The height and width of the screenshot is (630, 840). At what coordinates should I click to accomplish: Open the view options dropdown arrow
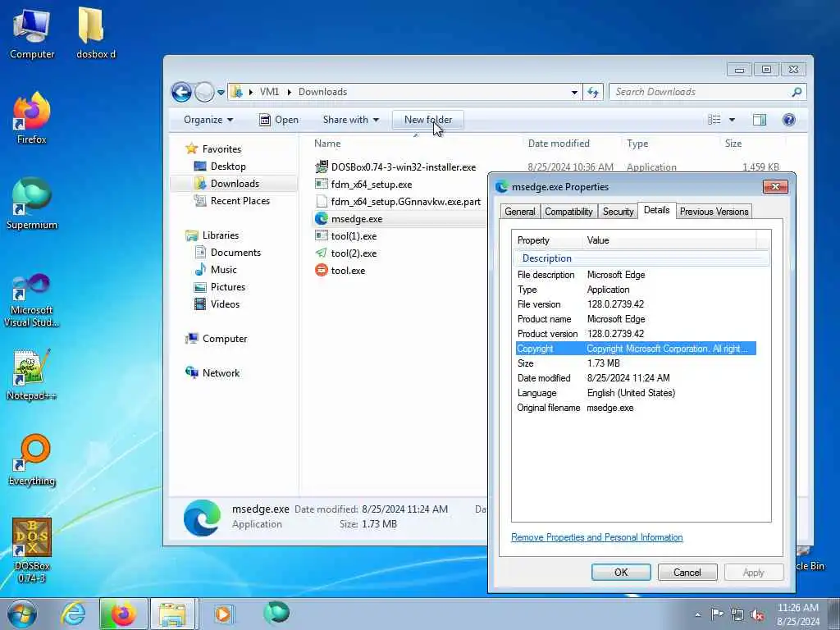tap(732, 120)
